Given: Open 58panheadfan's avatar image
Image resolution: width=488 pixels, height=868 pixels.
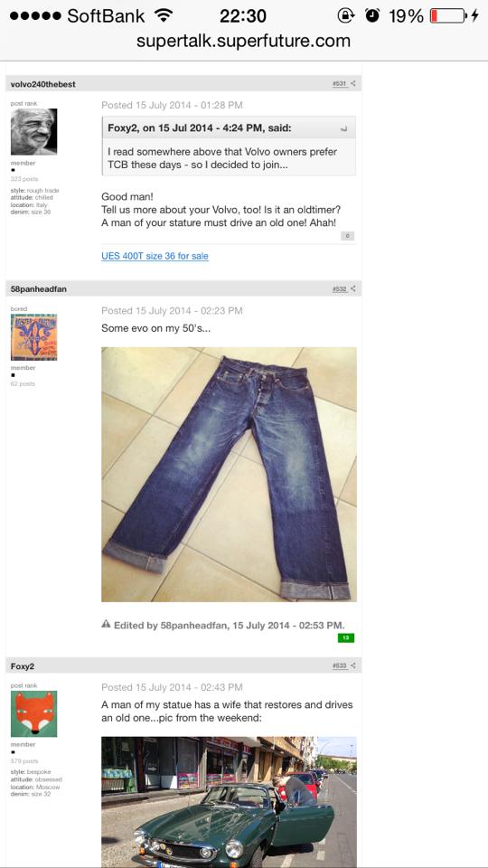Looking at the screenshot, I should tap(33, 337).
